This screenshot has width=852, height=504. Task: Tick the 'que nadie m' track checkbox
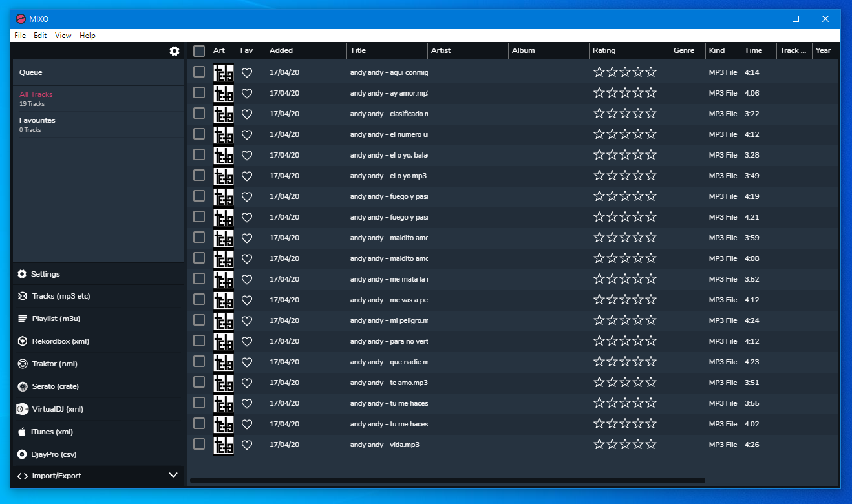pos(199,361)
